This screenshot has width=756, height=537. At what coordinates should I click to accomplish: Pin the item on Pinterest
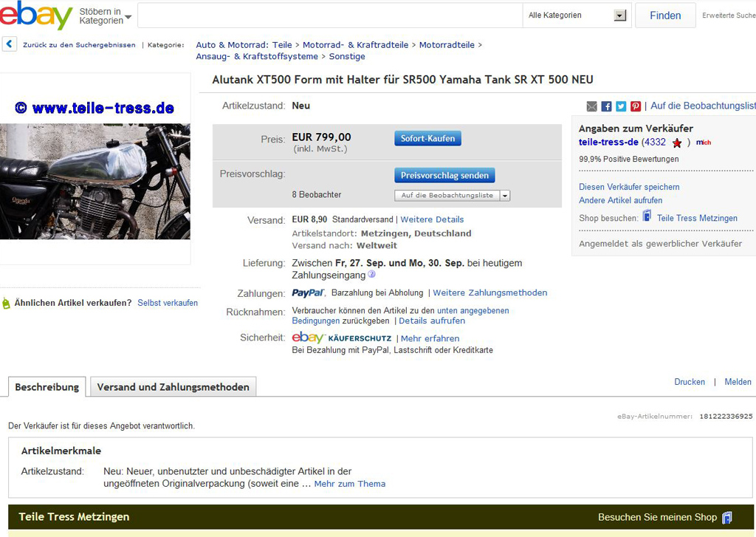coord(636,106)
